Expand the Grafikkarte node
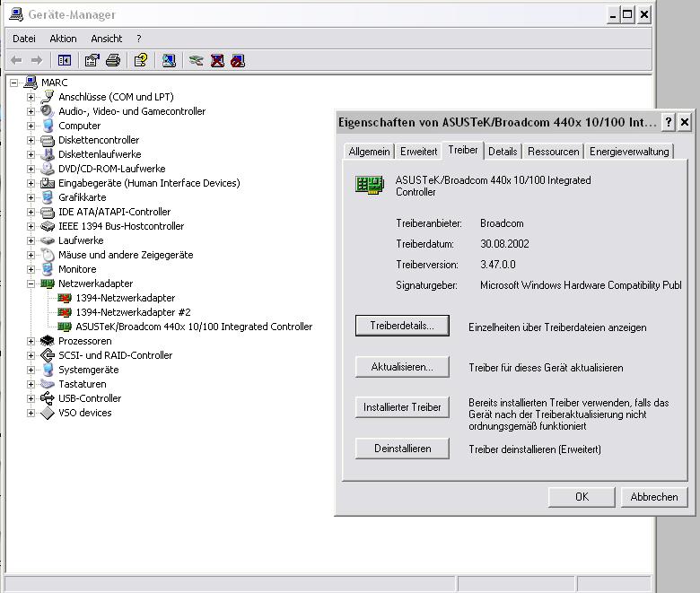Image resolution: width=700 pixels, height=593 pixels. pos(31,197)
